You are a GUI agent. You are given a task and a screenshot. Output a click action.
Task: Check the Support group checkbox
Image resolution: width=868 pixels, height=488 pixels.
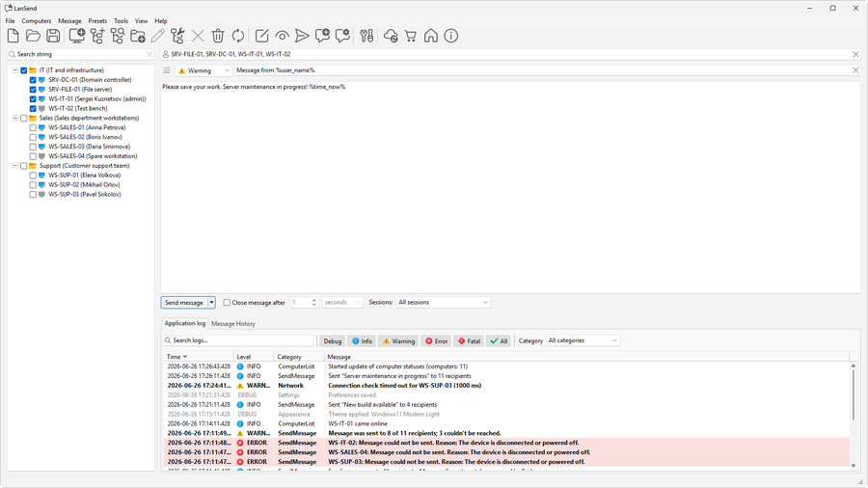click(x=24, y=166)
